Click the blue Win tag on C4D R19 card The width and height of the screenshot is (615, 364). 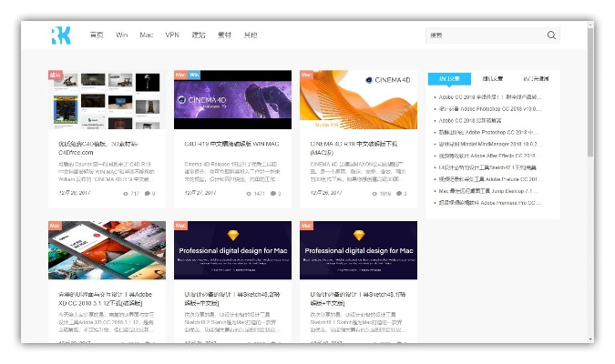click(194, 75)
